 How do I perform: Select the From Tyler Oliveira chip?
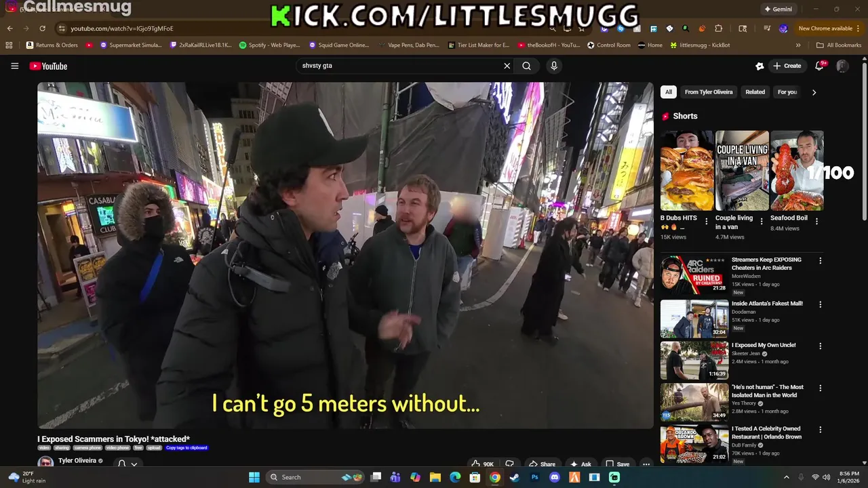tap(709, 92)
